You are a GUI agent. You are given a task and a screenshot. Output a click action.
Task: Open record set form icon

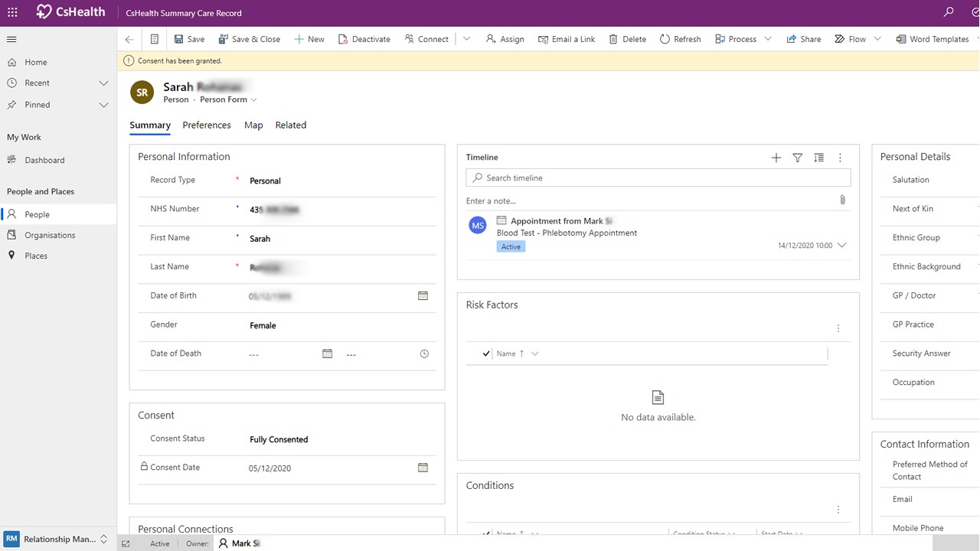click(x=155, y=39)
